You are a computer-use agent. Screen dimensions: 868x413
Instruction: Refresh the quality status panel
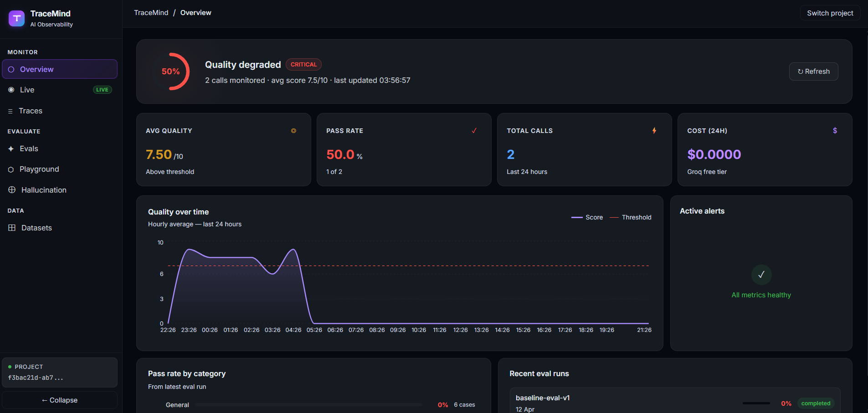pyautogui.click(x=813, y=71)
